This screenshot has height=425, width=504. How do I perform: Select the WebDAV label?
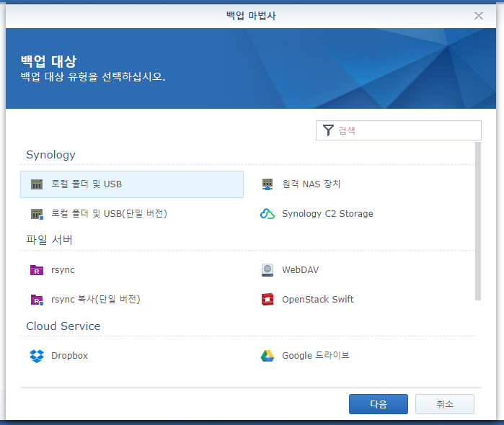(301, 270)
